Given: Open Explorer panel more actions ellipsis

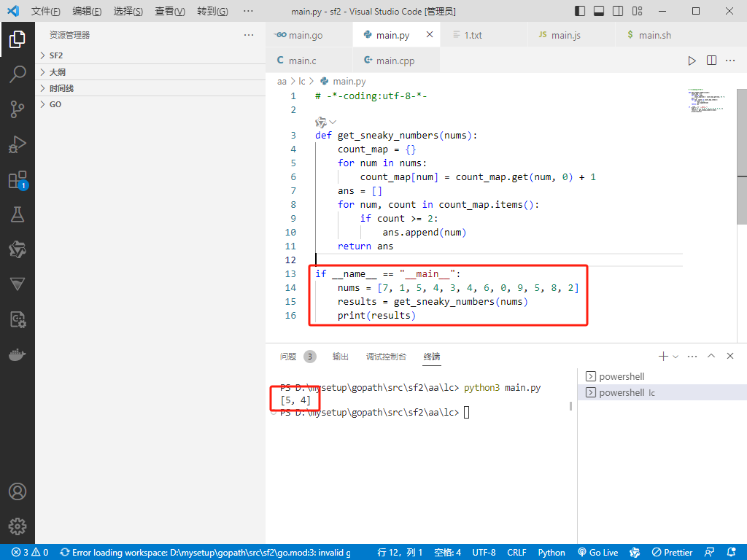Looking at the screenshot, I should pos(249,35).
